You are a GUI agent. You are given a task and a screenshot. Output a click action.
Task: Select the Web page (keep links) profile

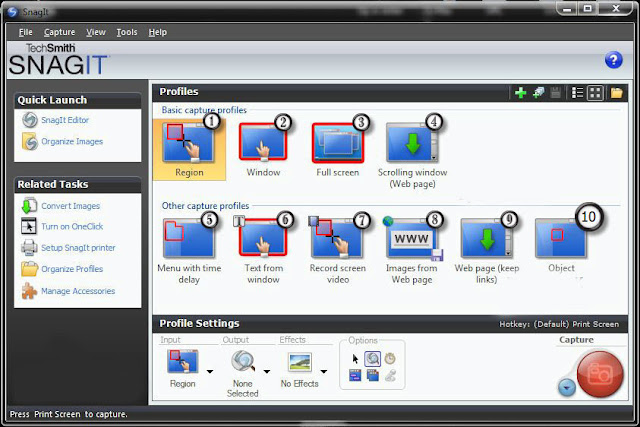[487, 251]
